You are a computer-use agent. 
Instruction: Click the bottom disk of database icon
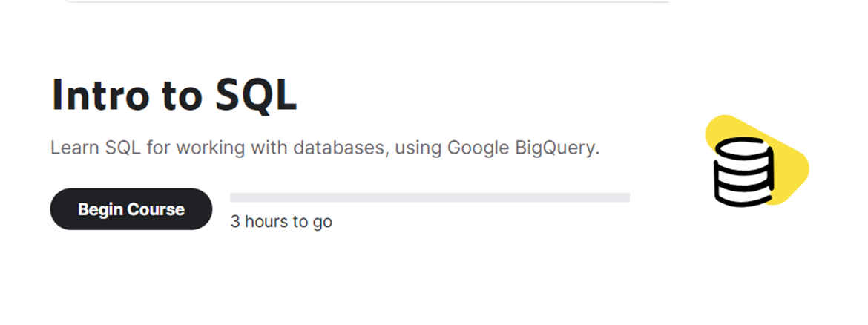pos(743,194)
